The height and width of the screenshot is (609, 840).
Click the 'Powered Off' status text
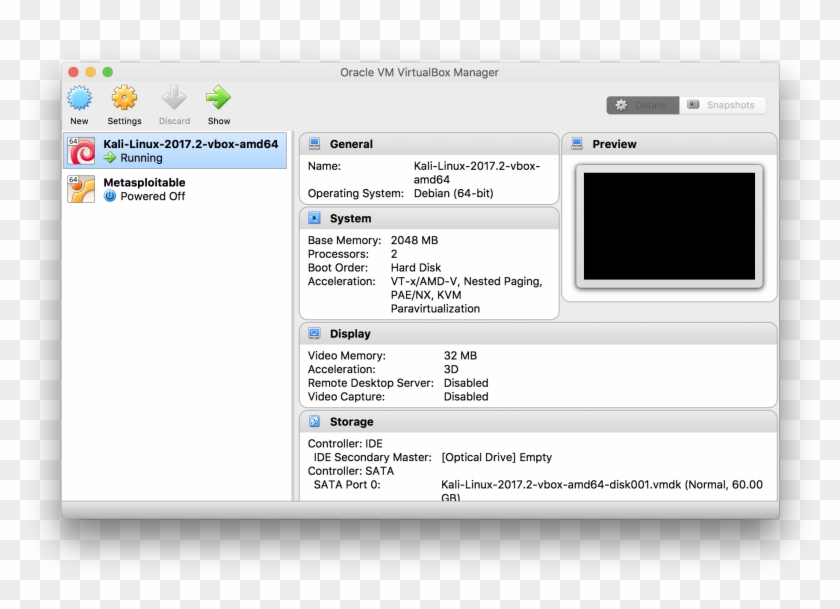pyautogui.click(x=153, y=196)
